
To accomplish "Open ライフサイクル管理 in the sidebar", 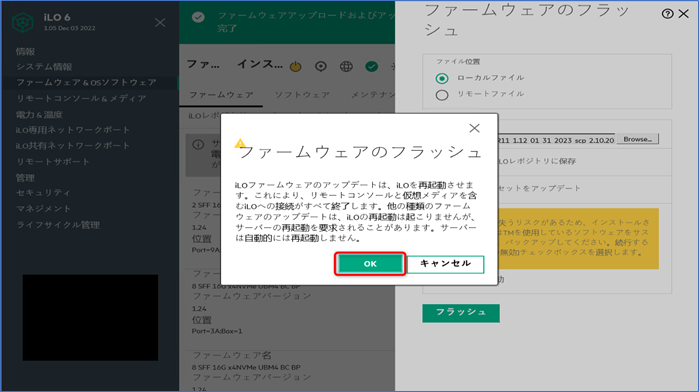I will [58, 225].
